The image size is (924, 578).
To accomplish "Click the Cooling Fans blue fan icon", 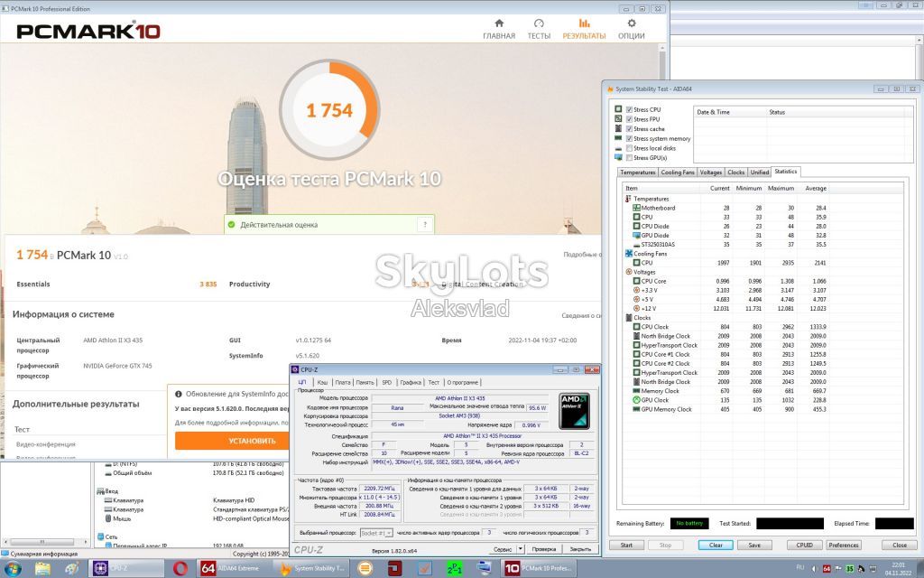I will [629, 254].
